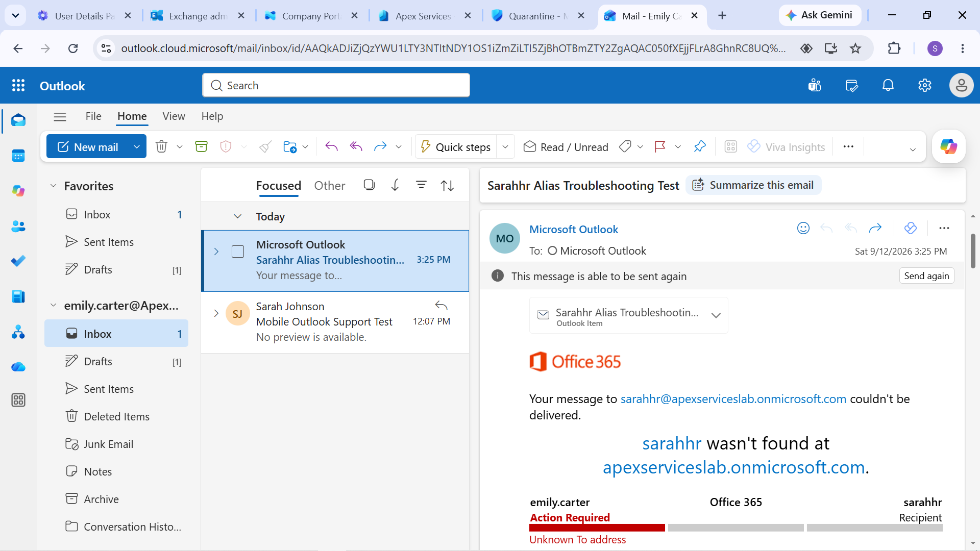This screenshot has width=980, height=551.
Task: Click the sarahhr@apexserviceslab.onmicrosoft.com link
Action: 733,399
